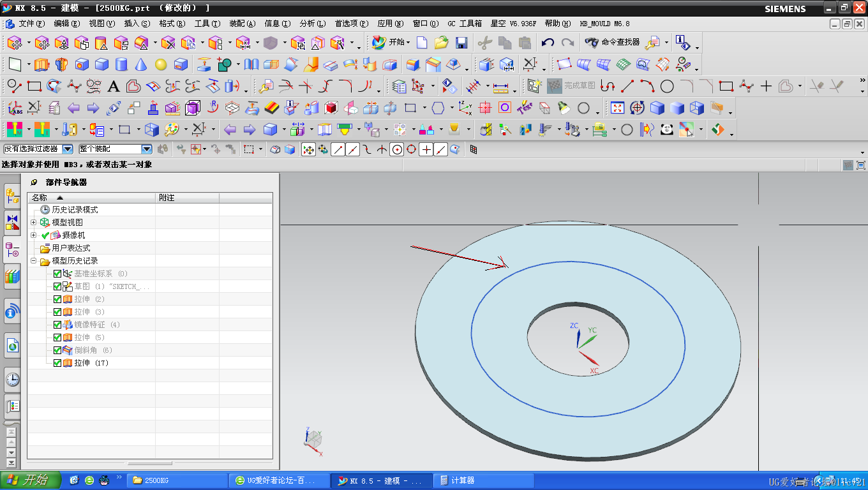Switch to UG爱好者论坛 browser taskbar button
Image resolution: width=868 pixels, height=490 pixels.
280,480
